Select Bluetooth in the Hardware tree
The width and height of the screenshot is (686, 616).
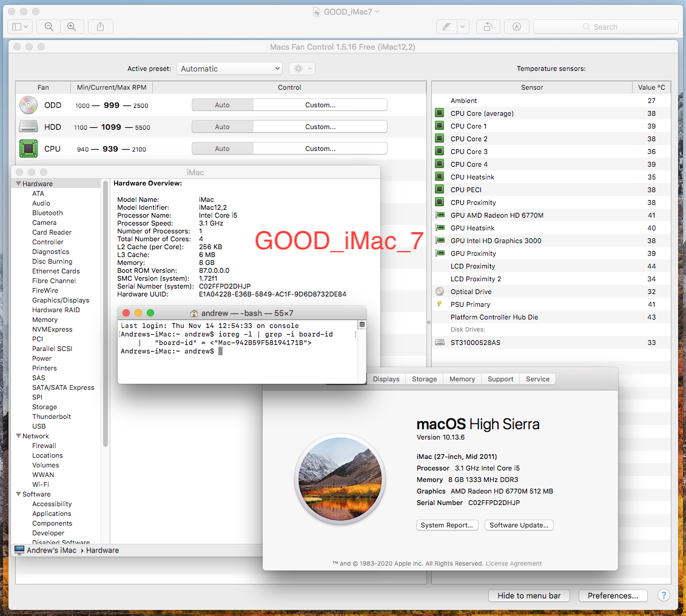point(47,213)
